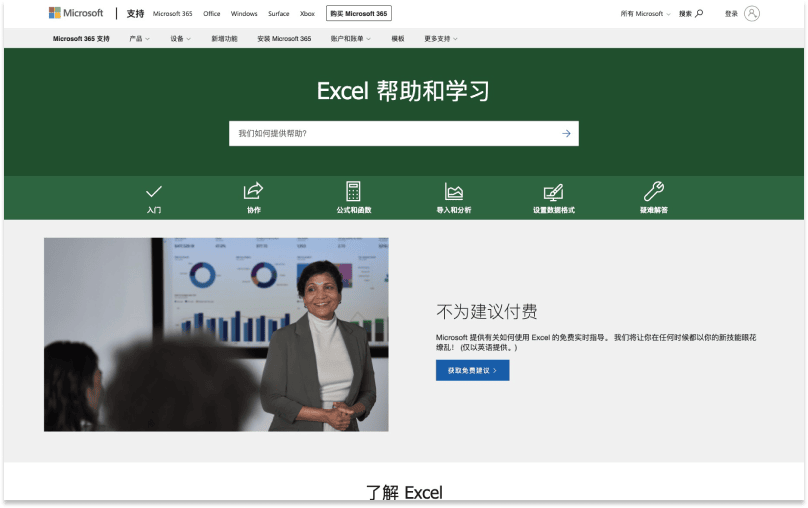808x508 pixels.
Task: Click the 购买 Microsoft 365 button
Action: click(359, 13)
